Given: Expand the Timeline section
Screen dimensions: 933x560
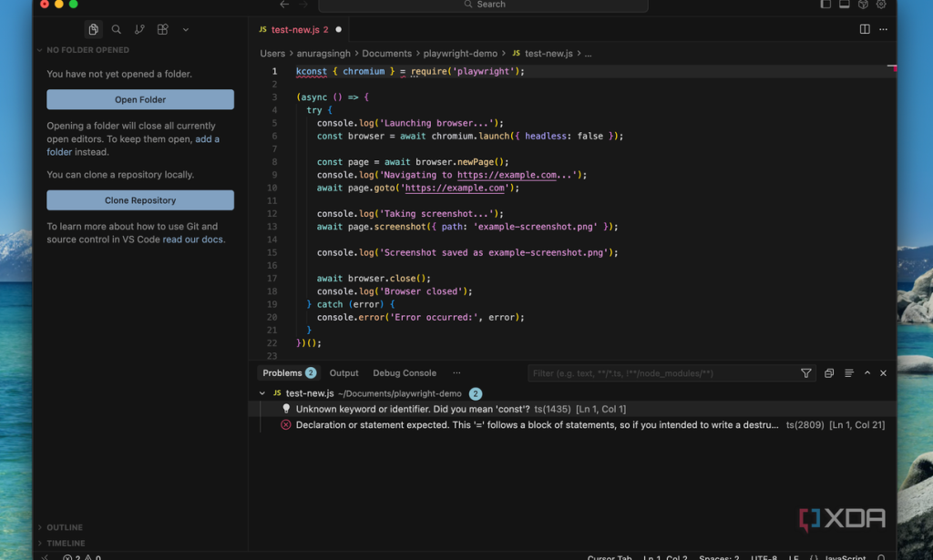Looking at the screenshot, I should [62, 543].
